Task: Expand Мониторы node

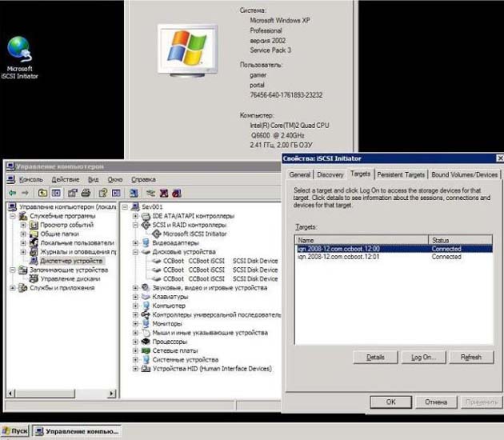Action: pyautogui.click(x=135, y=324)
